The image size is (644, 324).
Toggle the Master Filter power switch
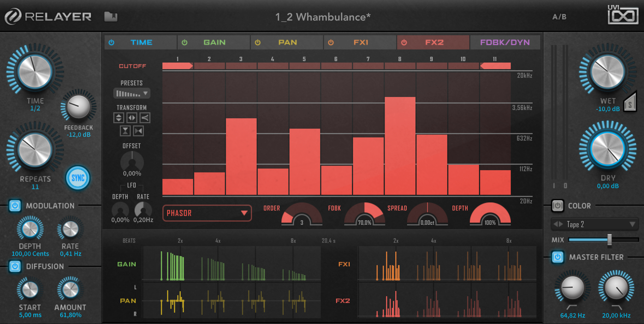(x=557, y=257)
